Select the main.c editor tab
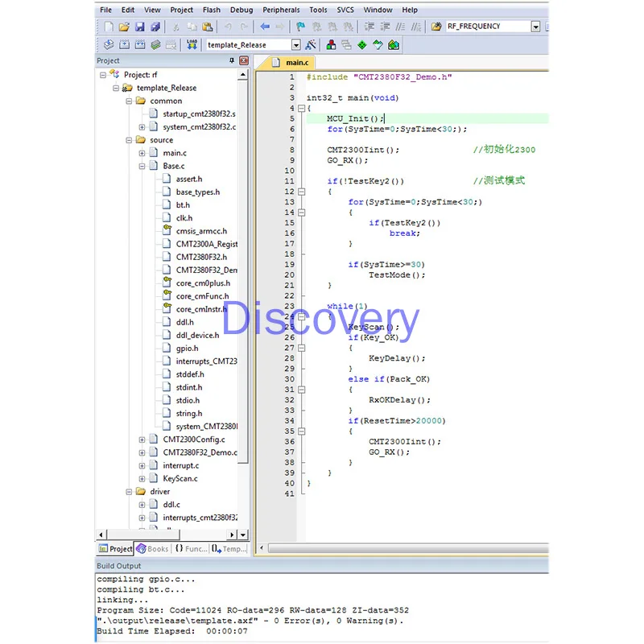The width and height of the screenshot is (644, 644). point(291,63)
